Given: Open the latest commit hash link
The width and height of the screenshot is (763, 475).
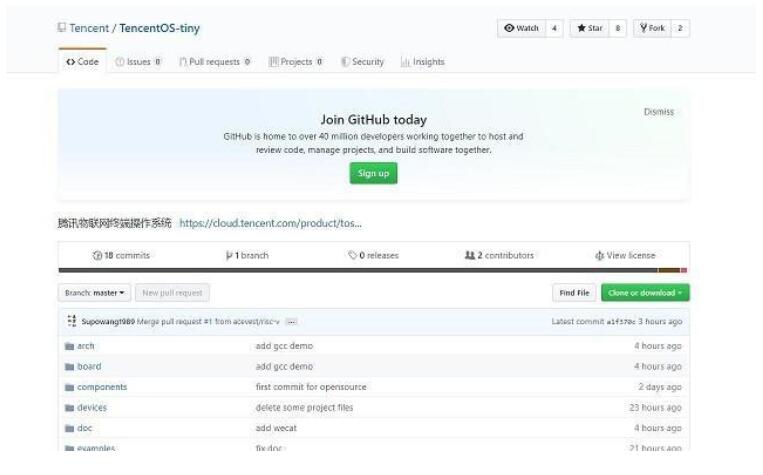Looking at the screenshot, I should pos(620,321).
